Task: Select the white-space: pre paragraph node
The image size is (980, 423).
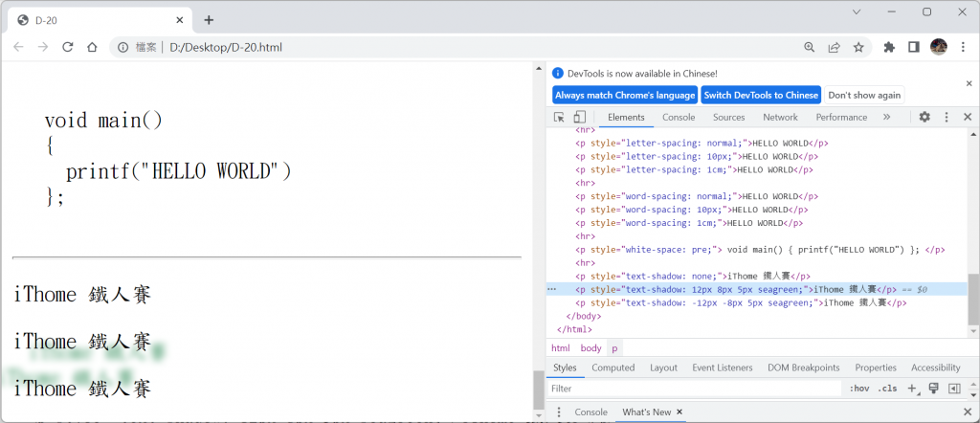Action: tap(760, 249)
